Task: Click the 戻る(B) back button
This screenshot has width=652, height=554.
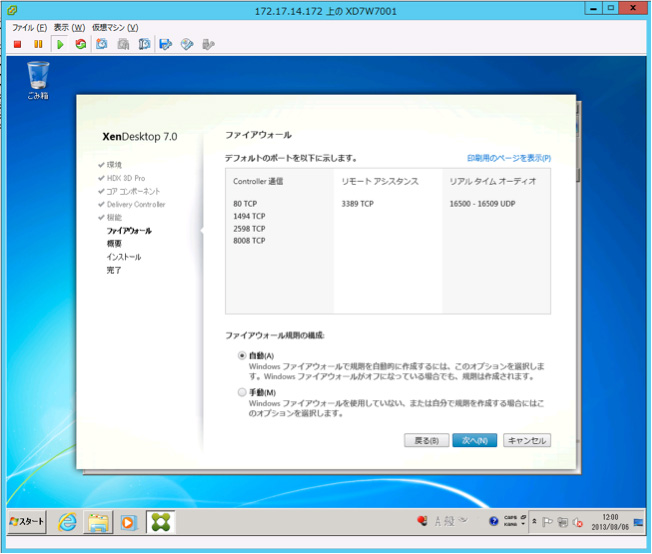Action: click(x=426, y=440)
